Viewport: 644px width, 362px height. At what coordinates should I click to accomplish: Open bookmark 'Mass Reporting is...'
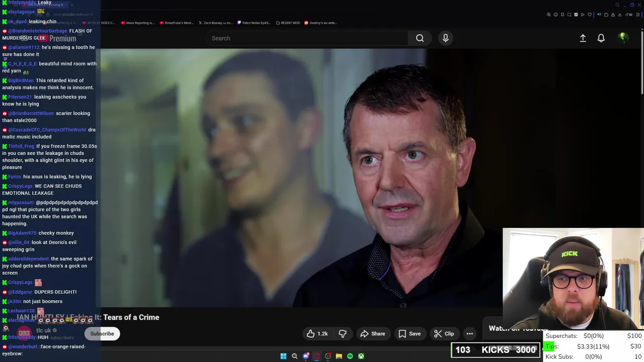[x=138, y=23]
